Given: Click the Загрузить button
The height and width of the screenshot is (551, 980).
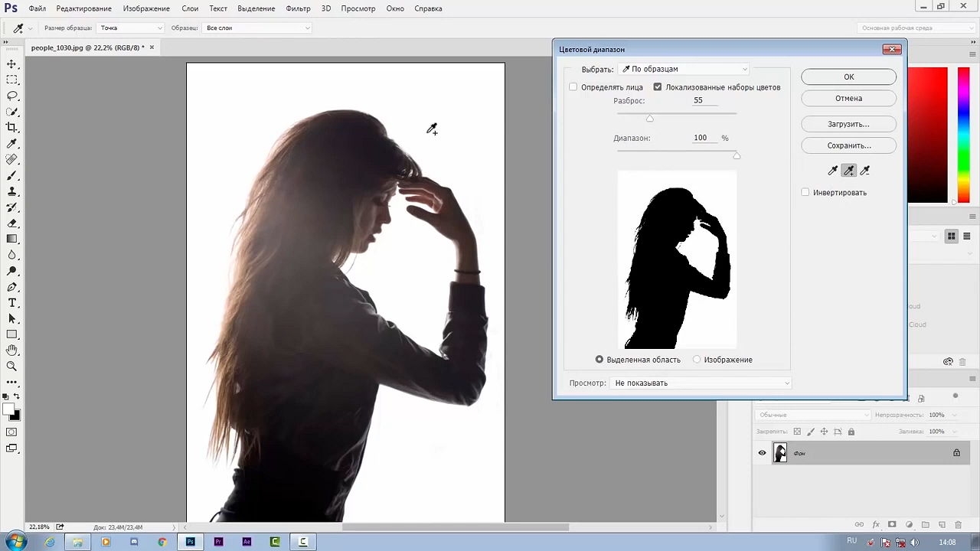Looking at the screenshot, I should 848,124.
